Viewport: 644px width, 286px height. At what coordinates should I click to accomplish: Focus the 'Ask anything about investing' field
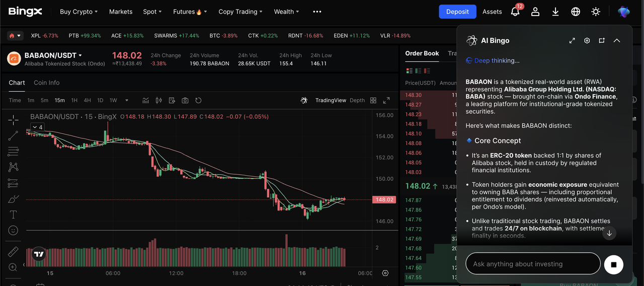pos(532,264)
